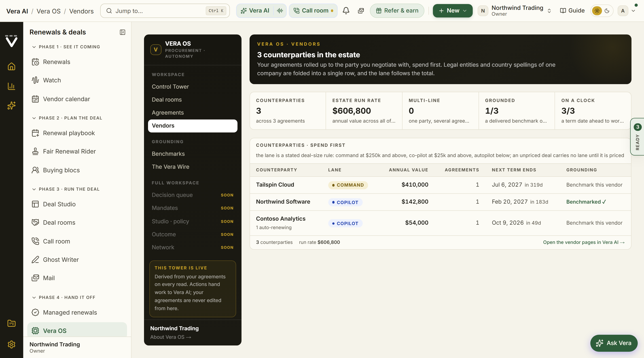Viewport: 644px width, 358px height.
Task: Open Call room in the sidebar
Action: [77, 241]
